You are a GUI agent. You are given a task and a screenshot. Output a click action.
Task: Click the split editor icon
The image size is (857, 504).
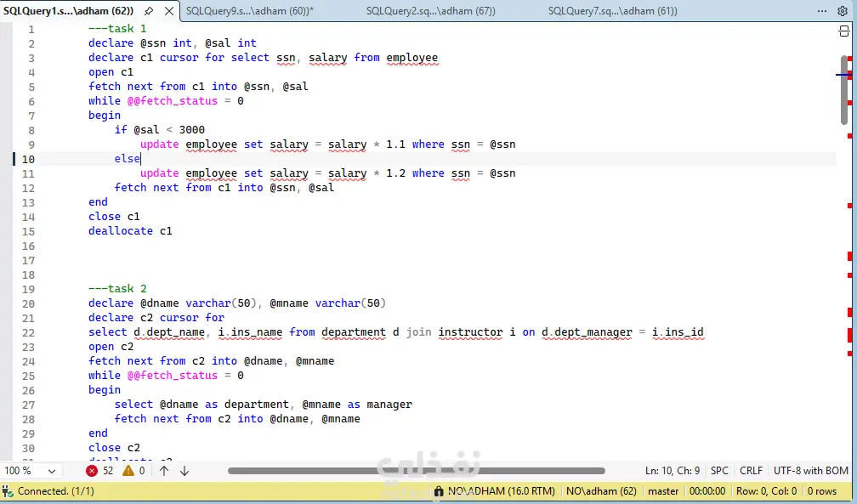click(x=844, y=31)
